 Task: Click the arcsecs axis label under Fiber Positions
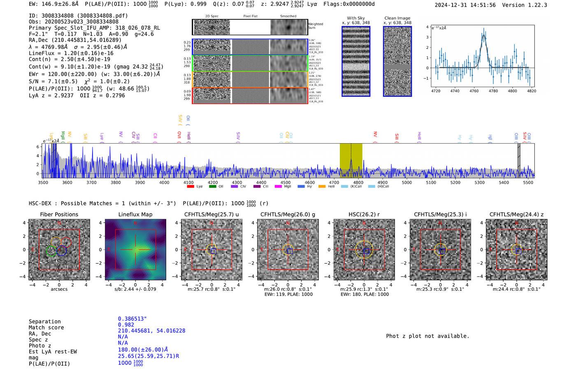[59, 289]
